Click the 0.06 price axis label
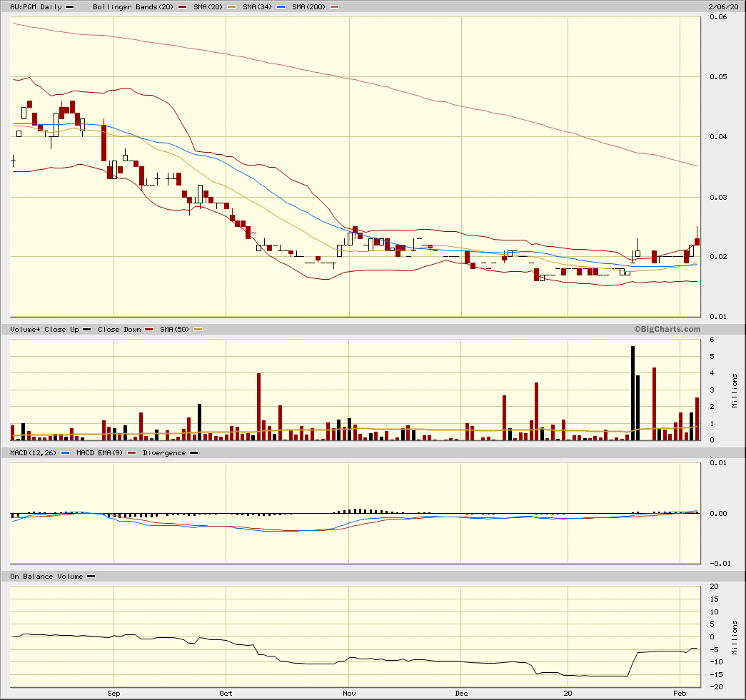746x700 pixels. pos(718,17)
